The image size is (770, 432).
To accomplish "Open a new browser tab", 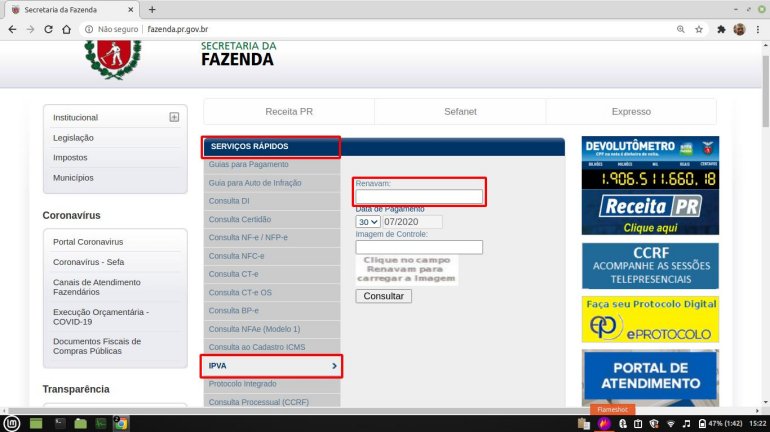I will 152,9.
